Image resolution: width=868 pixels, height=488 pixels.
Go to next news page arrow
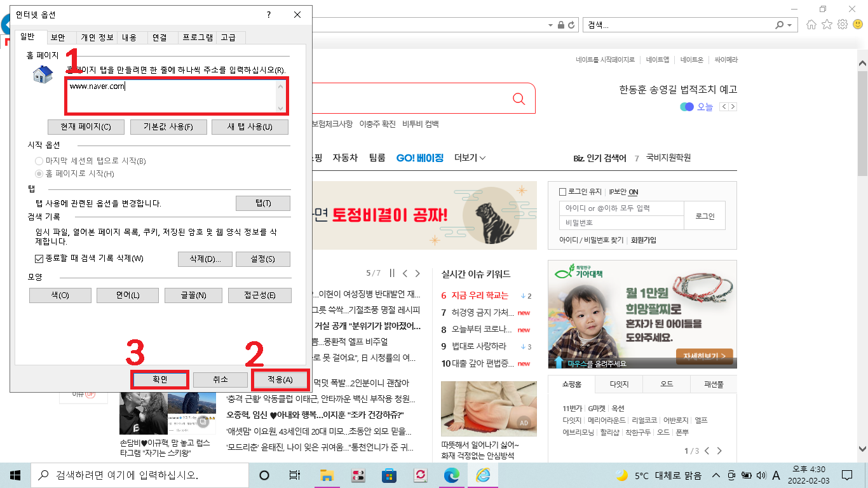pos(417,273)
